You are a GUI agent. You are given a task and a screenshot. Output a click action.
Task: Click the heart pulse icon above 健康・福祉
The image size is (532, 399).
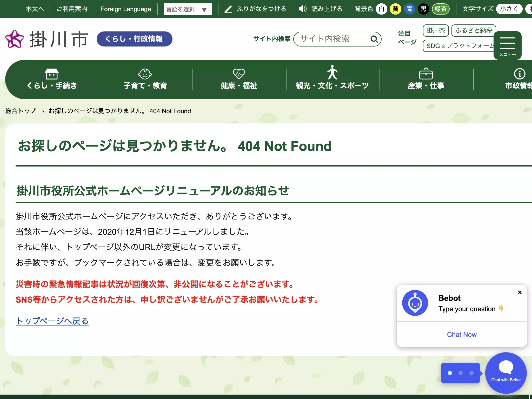[x=239, y=74]
